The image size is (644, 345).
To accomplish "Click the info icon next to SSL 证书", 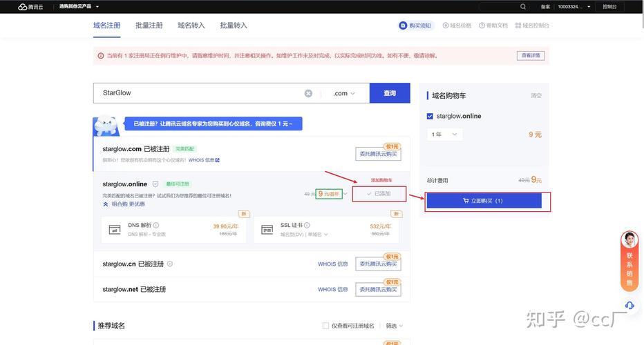I will point(307,225).
